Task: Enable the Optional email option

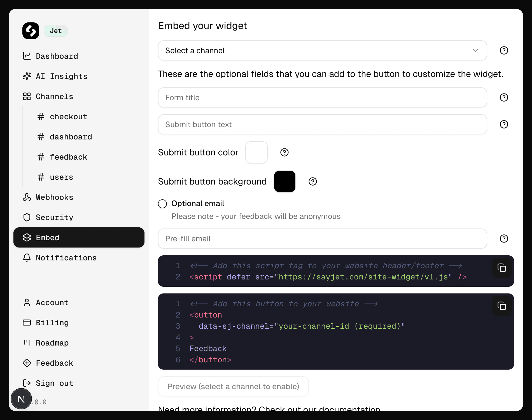Action: 162,204
